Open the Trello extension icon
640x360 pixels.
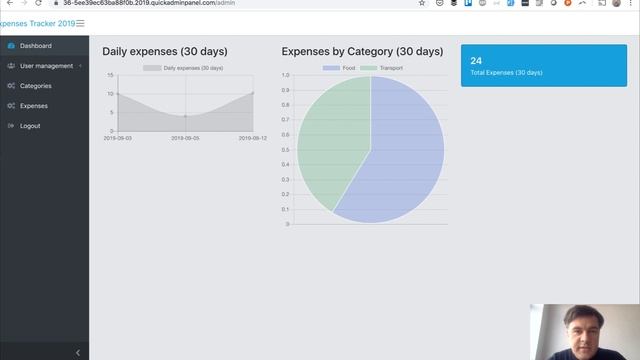[468, 3]
